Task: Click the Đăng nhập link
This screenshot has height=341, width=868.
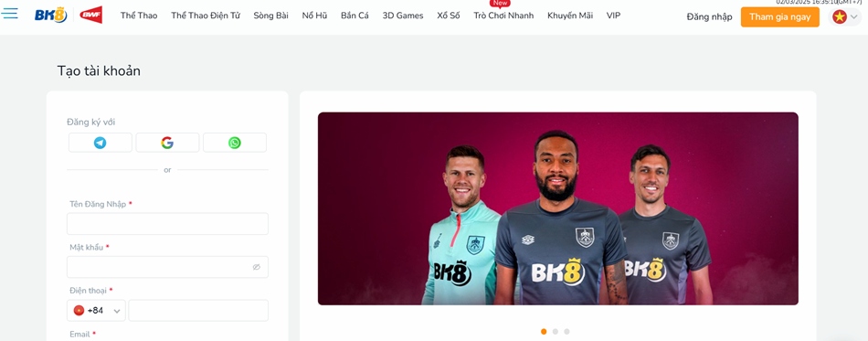Action: coord(709,17)
